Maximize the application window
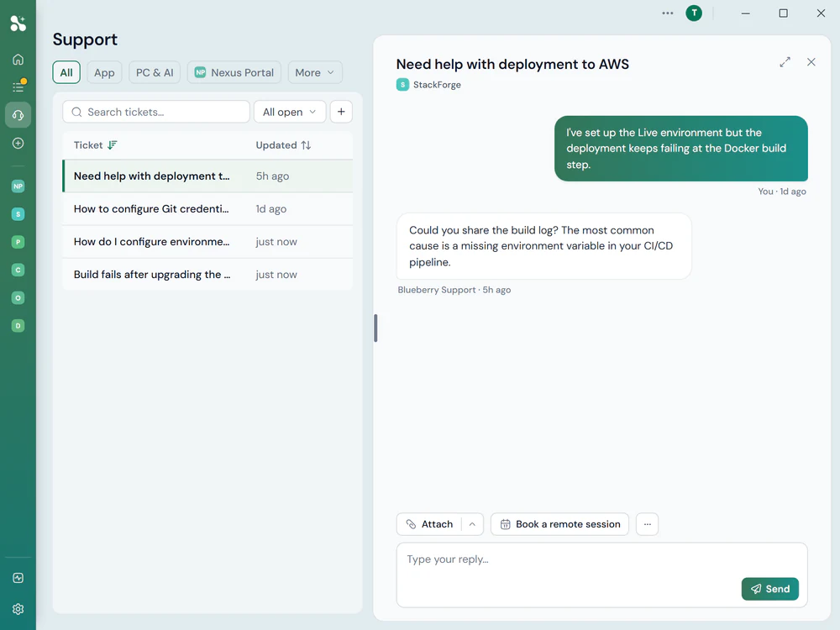Screen dimensions: 840x630 (783, 13)
